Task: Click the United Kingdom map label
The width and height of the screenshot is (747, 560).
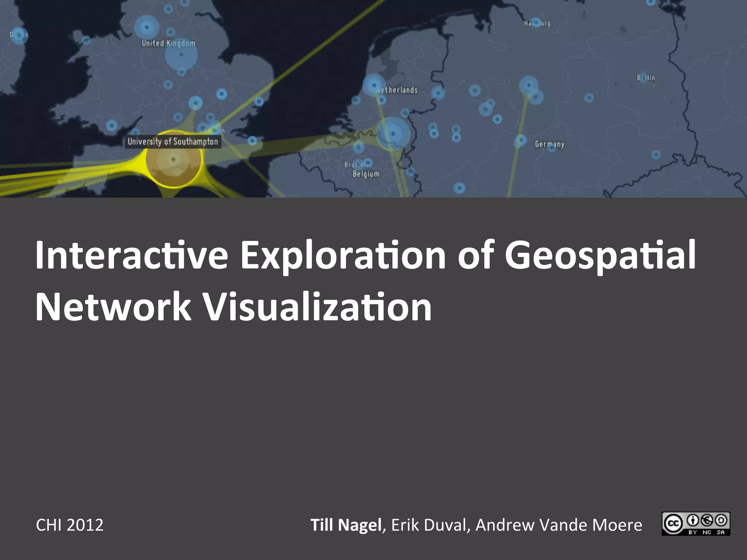Action: click(x=168, y=43)
